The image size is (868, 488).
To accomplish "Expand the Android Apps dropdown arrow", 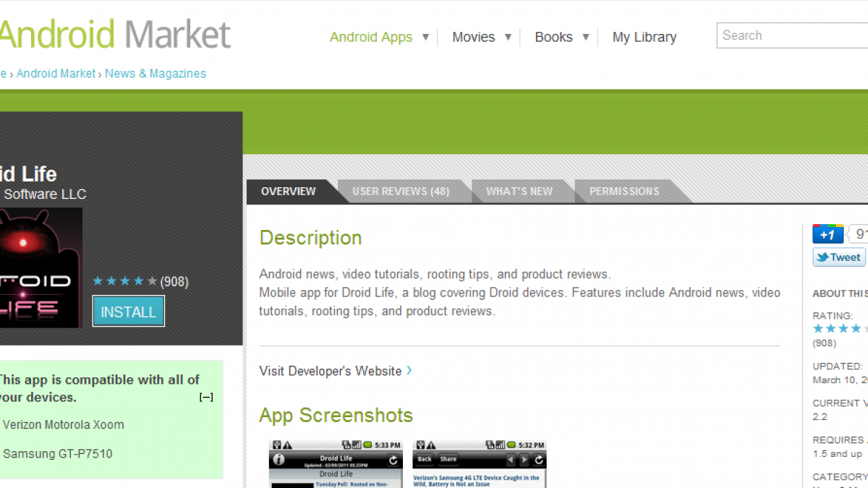I will tap(425, 37).
